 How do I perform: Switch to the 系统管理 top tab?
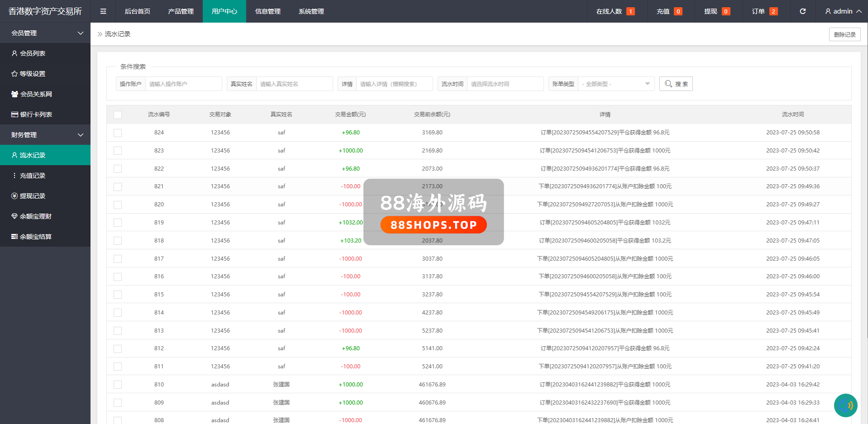coord(311,11)
